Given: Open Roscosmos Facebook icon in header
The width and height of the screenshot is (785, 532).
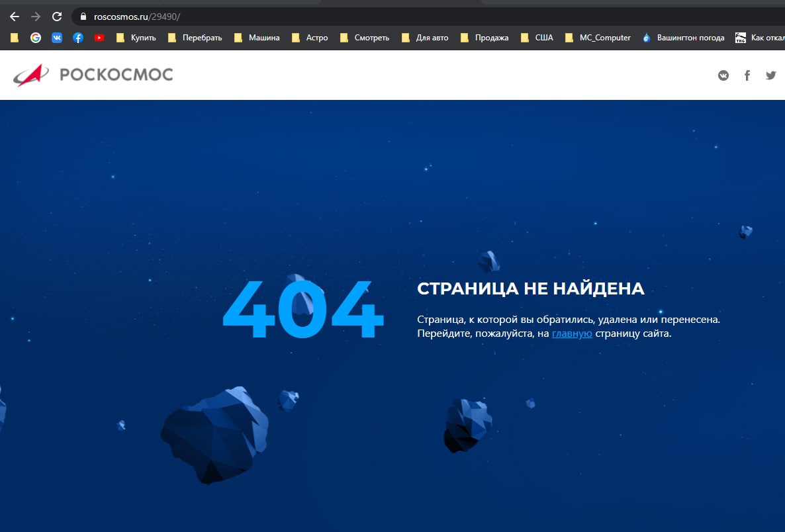Looking at the screenshot, I should tap(747, 75).
